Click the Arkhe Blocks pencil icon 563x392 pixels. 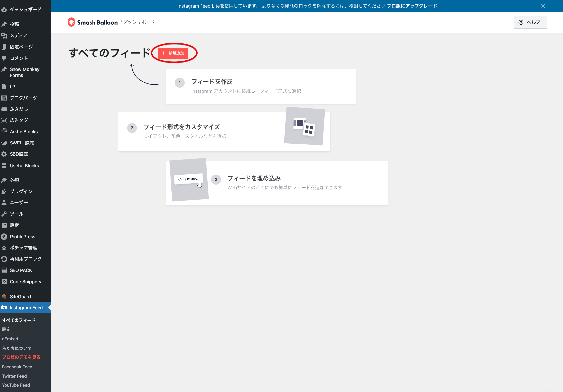pos(4,132)
